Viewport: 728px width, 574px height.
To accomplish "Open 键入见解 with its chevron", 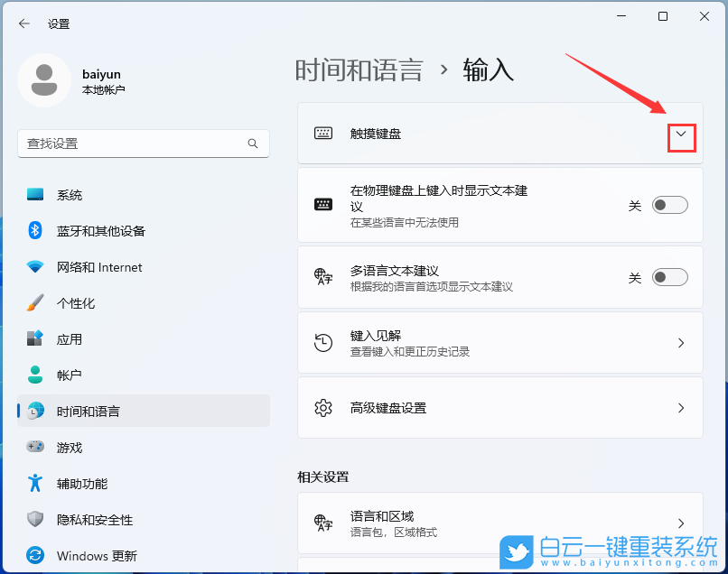I will click(680, 343).
